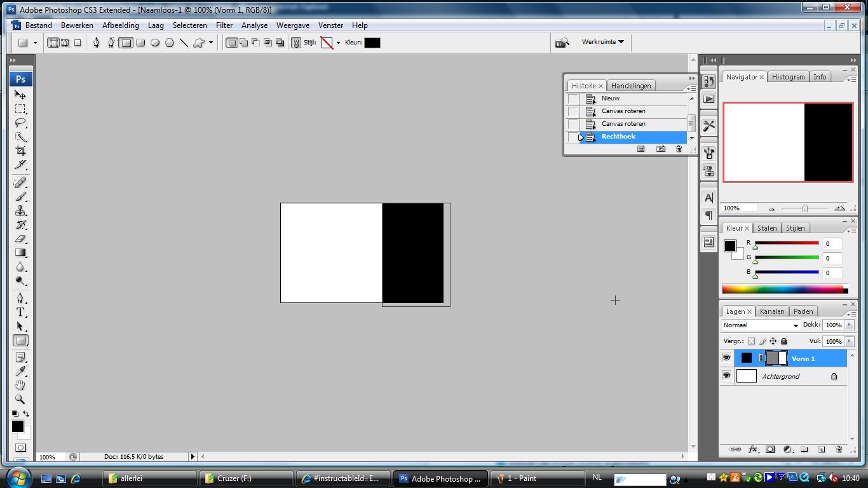Open shape geometry options arrow
The height and width of the screenshot is (488, 868).
(211, 43)
